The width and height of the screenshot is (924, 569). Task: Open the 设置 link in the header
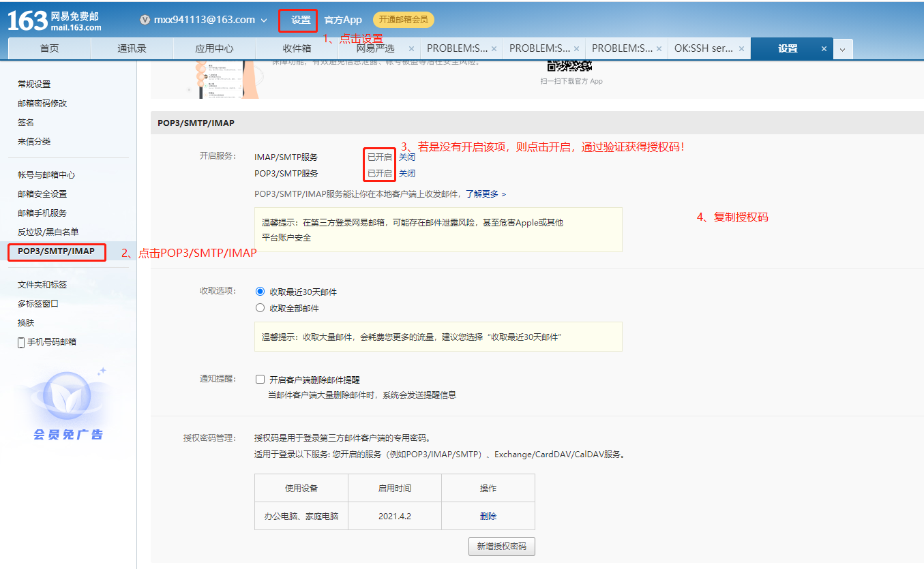click(x=301, y=20)
